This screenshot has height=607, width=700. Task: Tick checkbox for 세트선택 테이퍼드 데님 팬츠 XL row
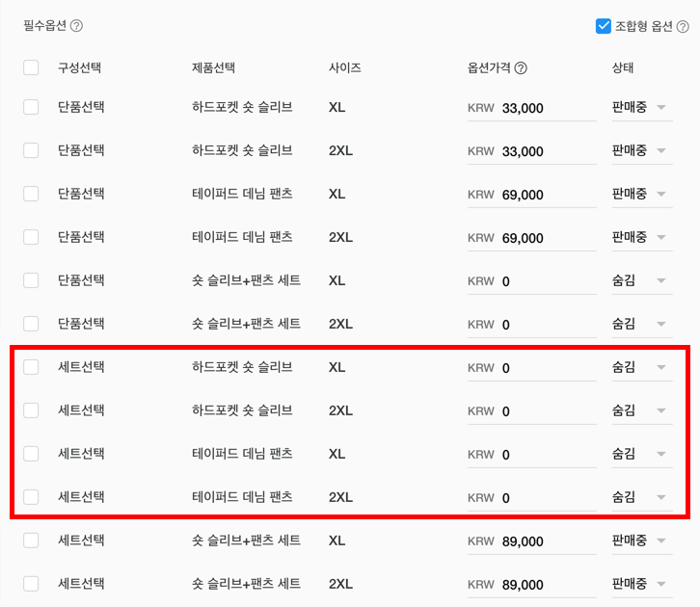[x=31, y=454]
